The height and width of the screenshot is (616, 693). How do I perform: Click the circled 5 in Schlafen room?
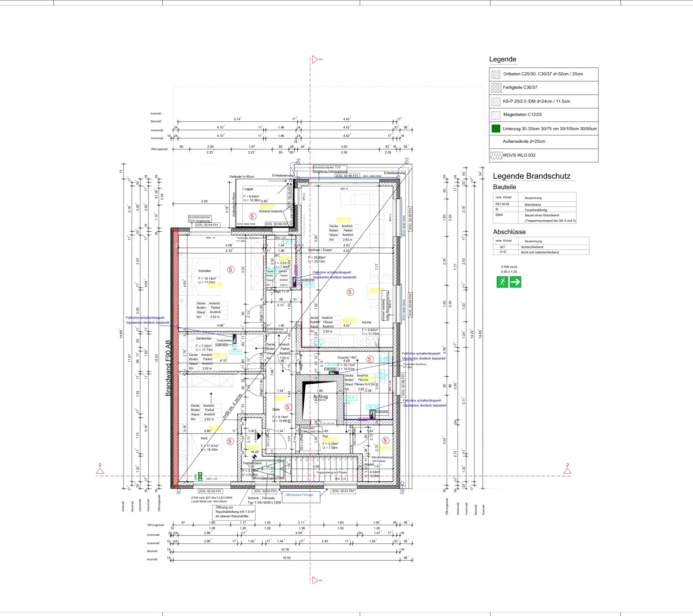[231, 270]
